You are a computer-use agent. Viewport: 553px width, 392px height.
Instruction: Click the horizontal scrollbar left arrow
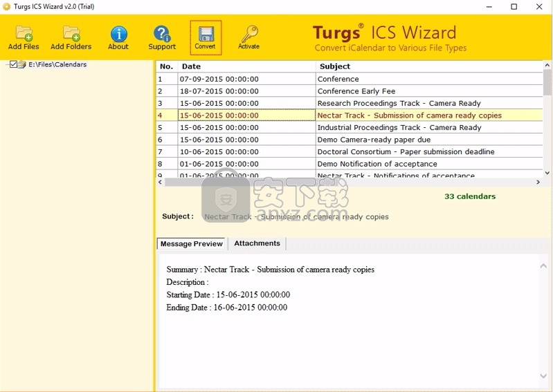point(161,182)
